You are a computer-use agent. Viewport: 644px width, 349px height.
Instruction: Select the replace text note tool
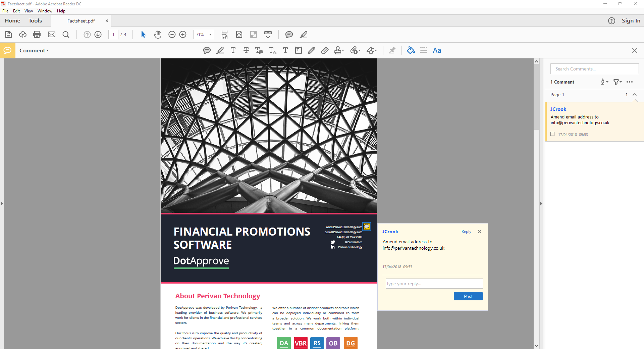tap(259, 50)
